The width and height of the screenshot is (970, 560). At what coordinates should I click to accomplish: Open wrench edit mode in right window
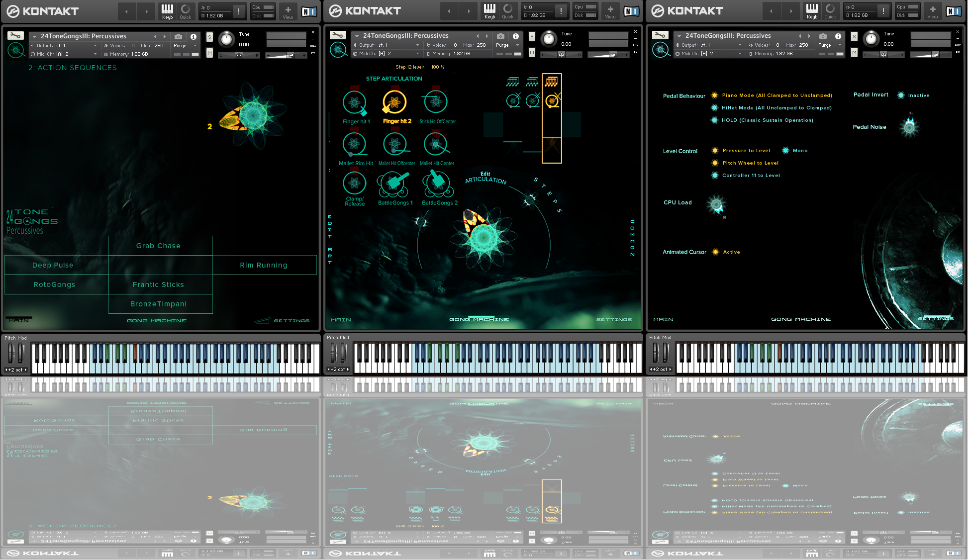point(660,35)
